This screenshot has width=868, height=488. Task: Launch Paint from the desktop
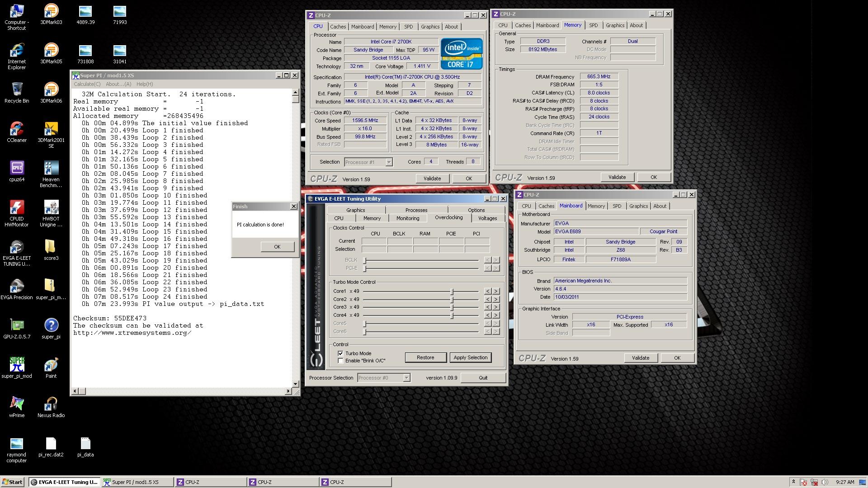pos(51,368)
